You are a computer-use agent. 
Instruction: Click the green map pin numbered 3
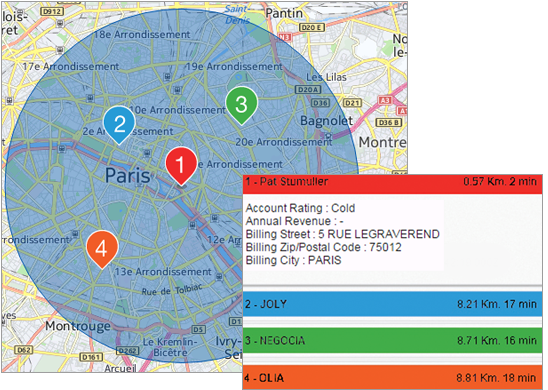click(x=241, y=104)
